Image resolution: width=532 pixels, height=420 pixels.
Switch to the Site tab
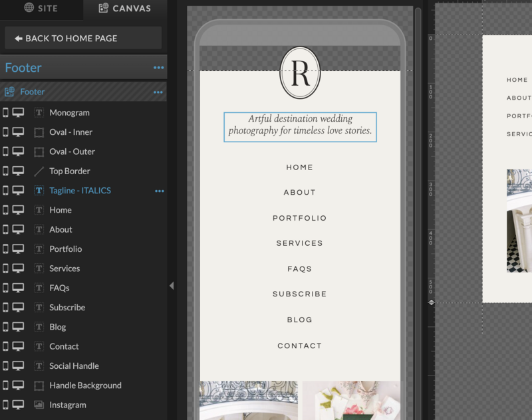point(41,9)
